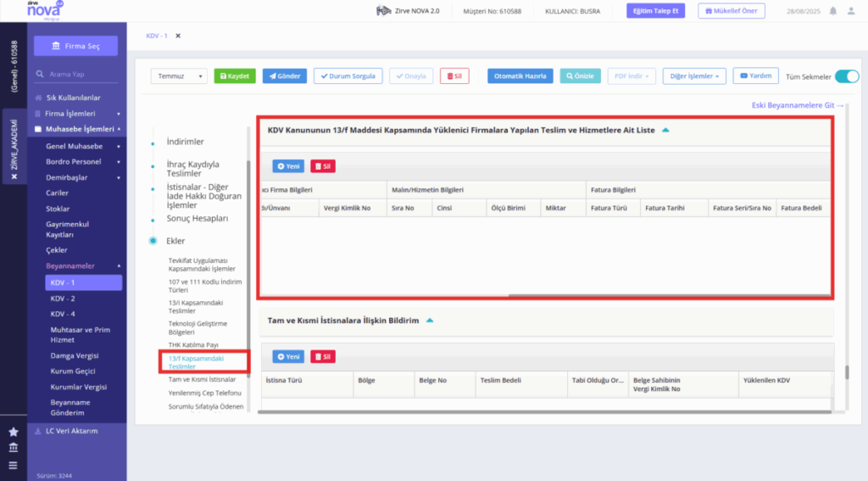Viewport: 868px width, 481px height.
Task: Toggle the Tüm Sekmeler switch
Action: [847, 76]
